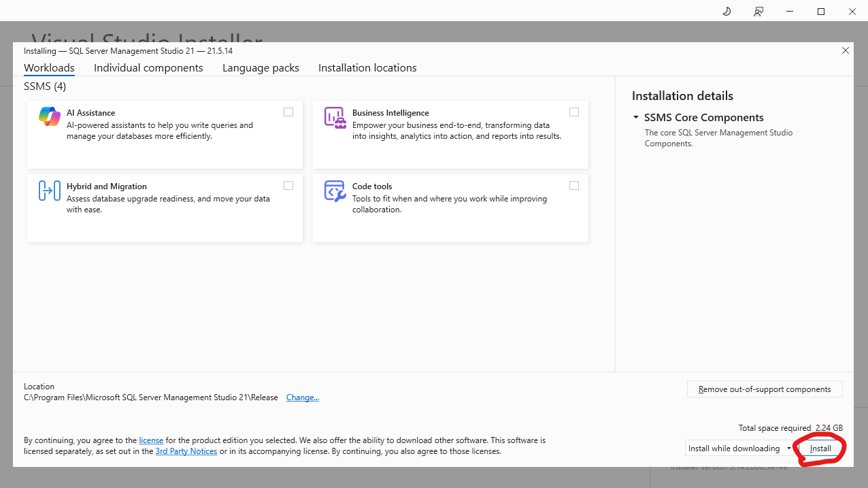Check the Business Intelligence workload box
The height and width of the screenshot is (488, 868).
(x=574, y=112)
